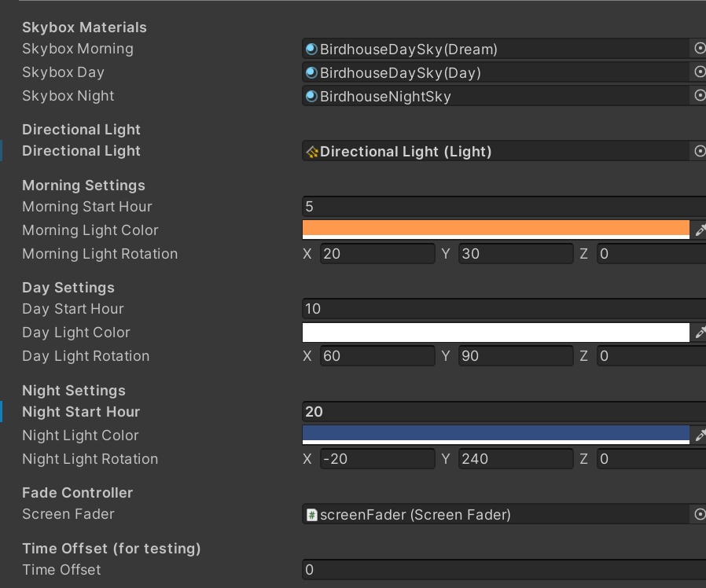The image size is (706, 588).
Task: Select the screenFader (Screen Fader) reference field
Action: (495, 515)
